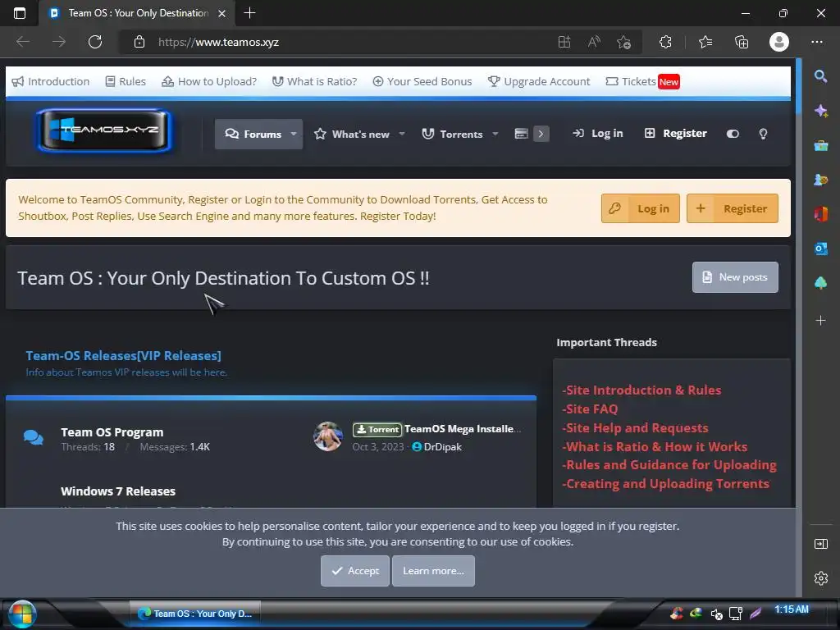Click the DrDipak avatar thumbnail

tap(328, 436)
